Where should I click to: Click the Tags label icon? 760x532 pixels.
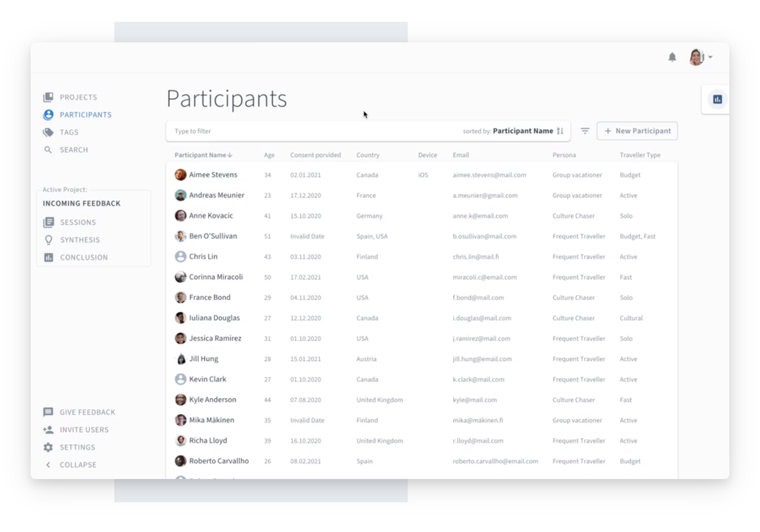48,132
